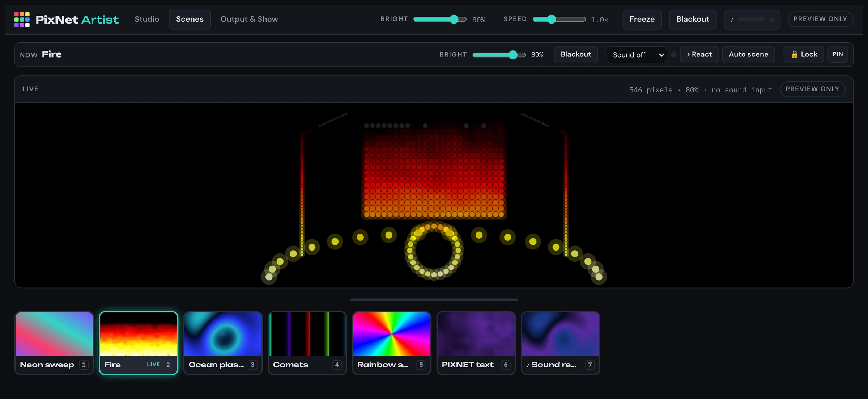Click Blackout in the NOW Fire bar

576,55
